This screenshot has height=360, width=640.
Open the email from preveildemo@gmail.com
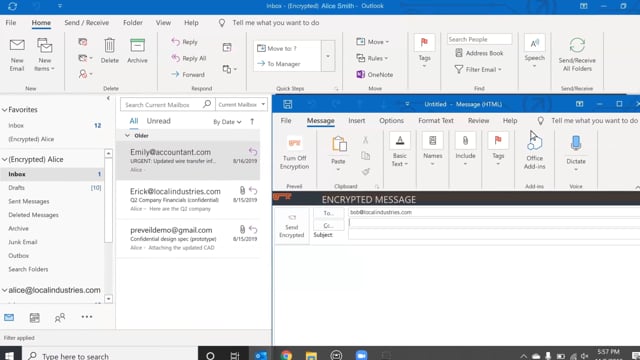click(x=188, y=238)
